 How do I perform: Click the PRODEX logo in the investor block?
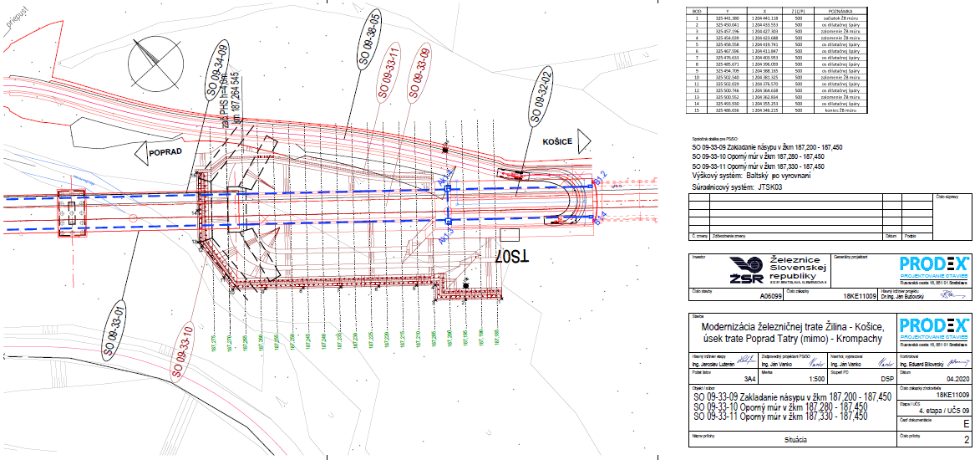932,266
